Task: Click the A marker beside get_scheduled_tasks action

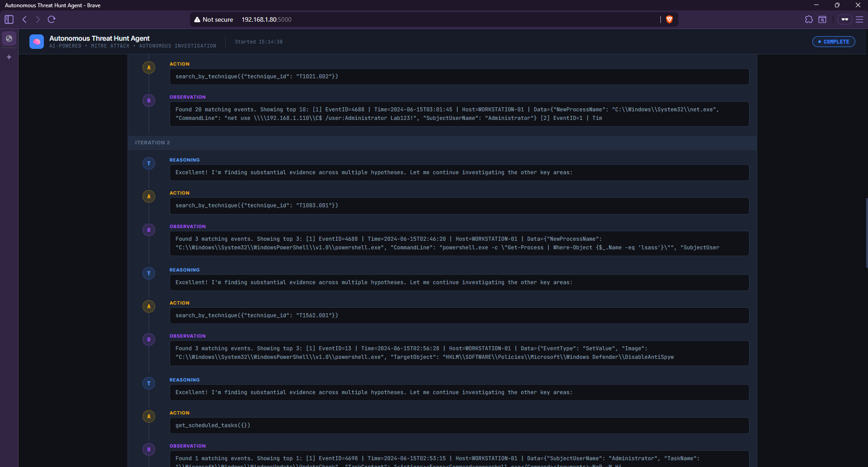Action: [149, 416]
